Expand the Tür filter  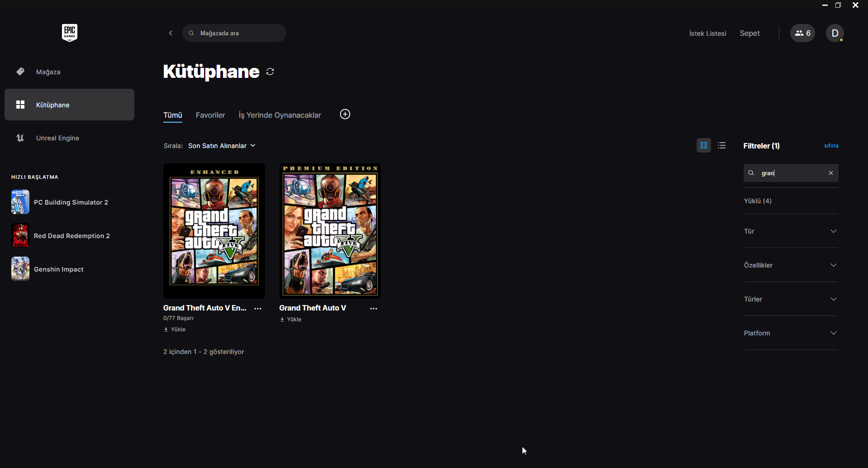791,231
